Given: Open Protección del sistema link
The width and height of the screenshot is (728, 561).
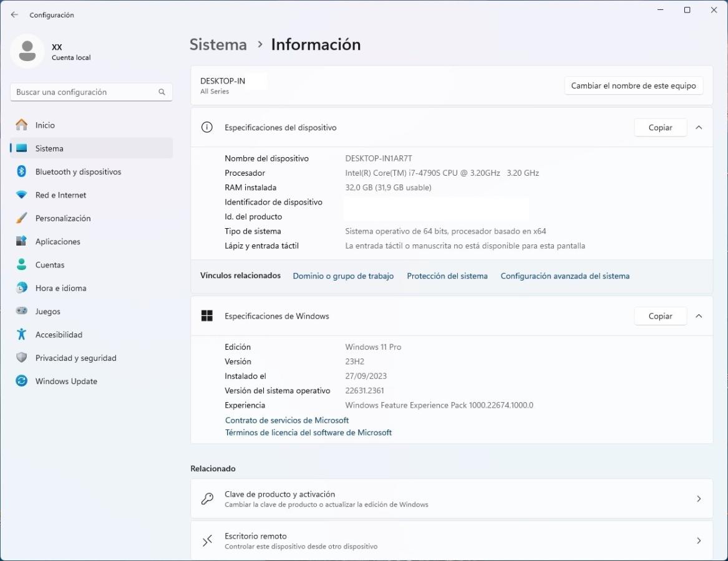Looking at the screenshot, I should pos(447,276).
